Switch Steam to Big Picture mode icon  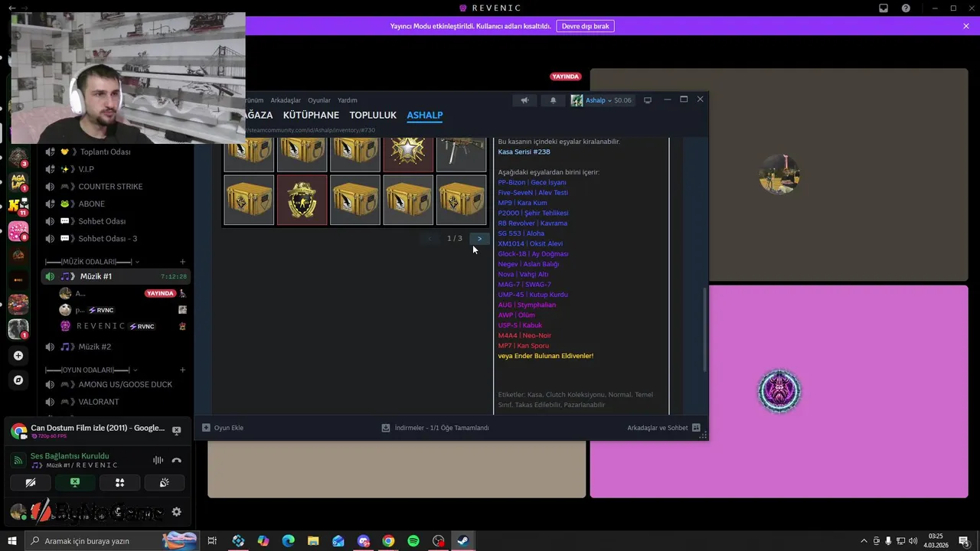[x=648, y=100]
